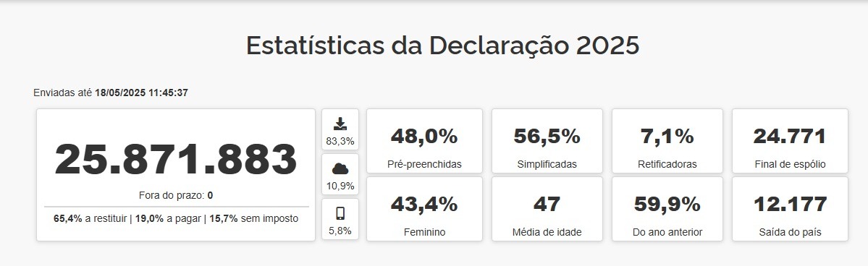Click the 5,8% mobile percentage label

[340, 231]
